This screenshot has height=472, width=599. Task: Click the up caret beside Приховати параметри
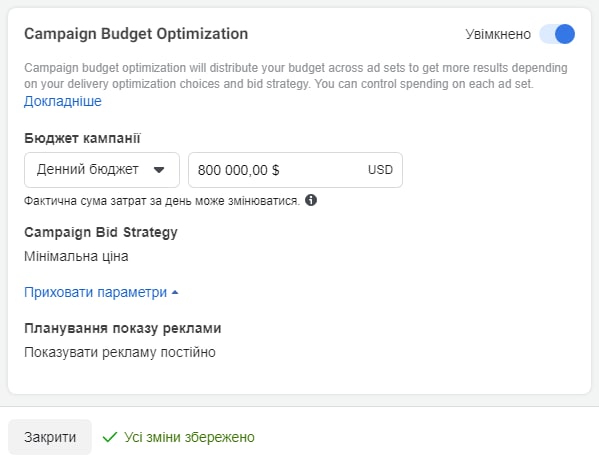(175, 293)
